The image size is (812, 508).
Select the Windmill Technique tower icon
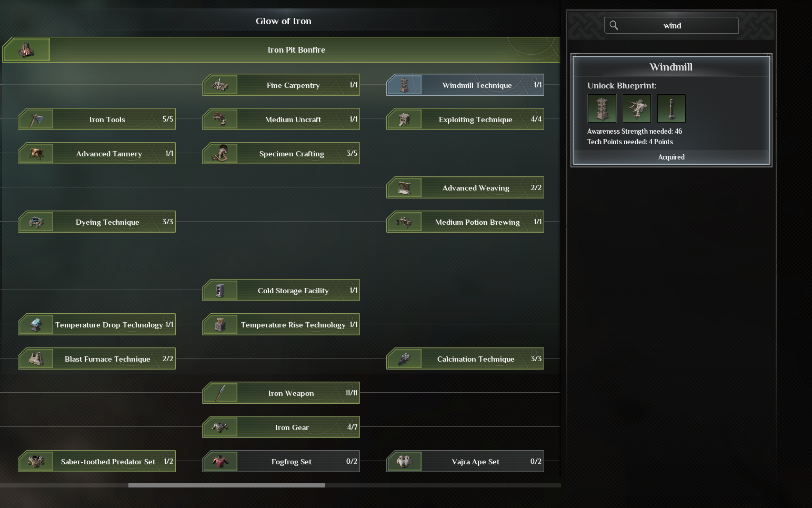[404, 85]
